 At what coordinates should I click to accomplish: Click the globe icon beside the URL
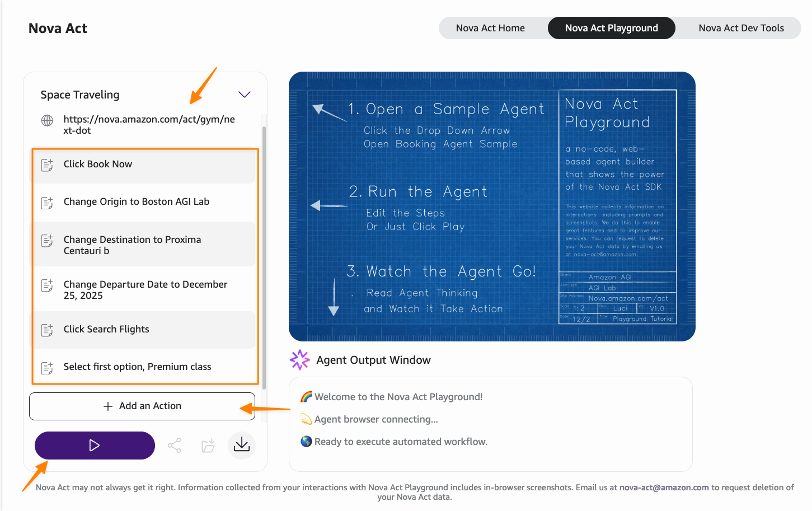[48, 120]
